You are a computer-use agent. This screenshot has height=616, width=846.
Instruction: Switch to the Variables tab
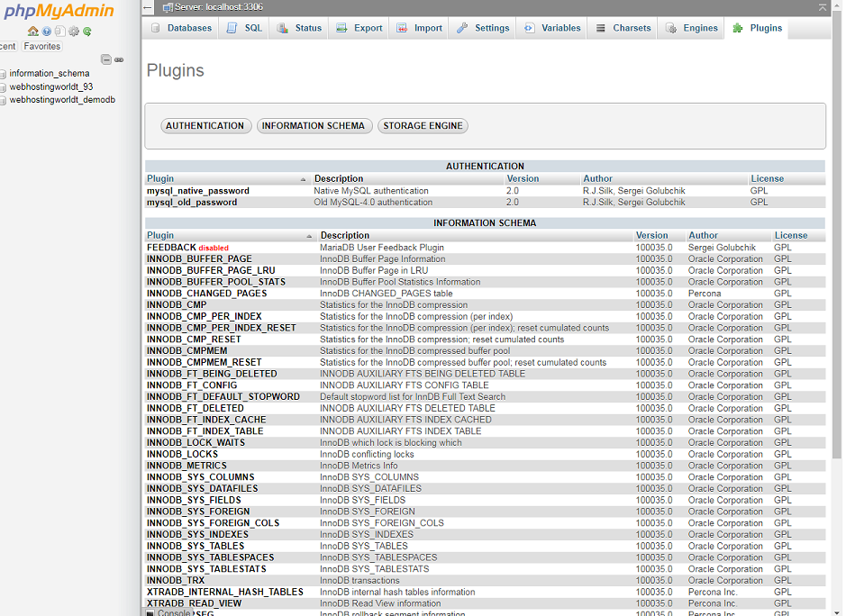pyautogui.click(x=552, y=28)
